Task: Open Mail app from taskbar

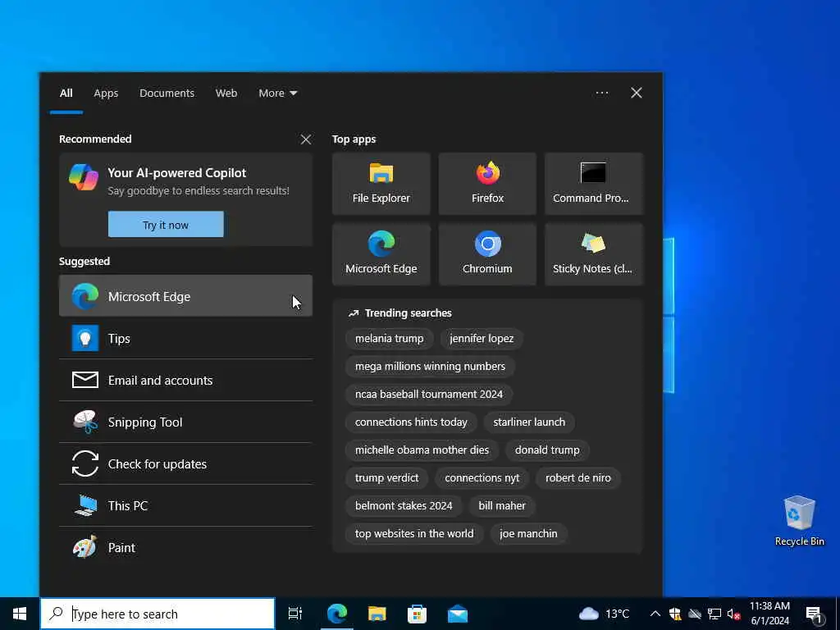Action: point(458,614)
